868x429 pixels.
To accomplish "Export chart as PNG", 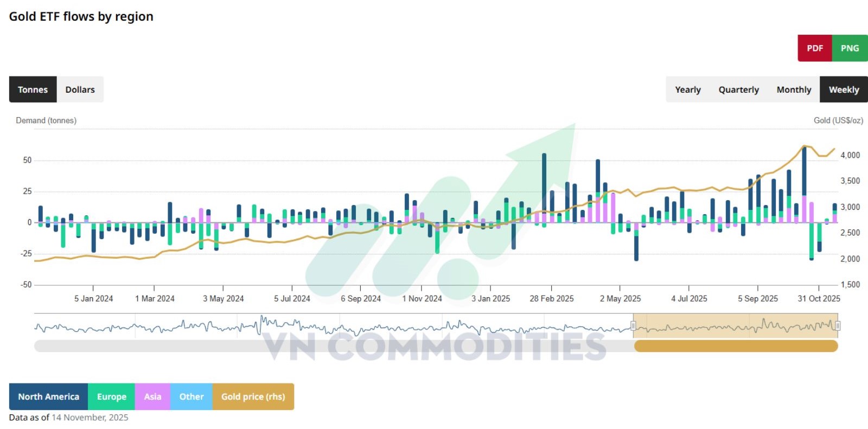I will tap(850, 48).
